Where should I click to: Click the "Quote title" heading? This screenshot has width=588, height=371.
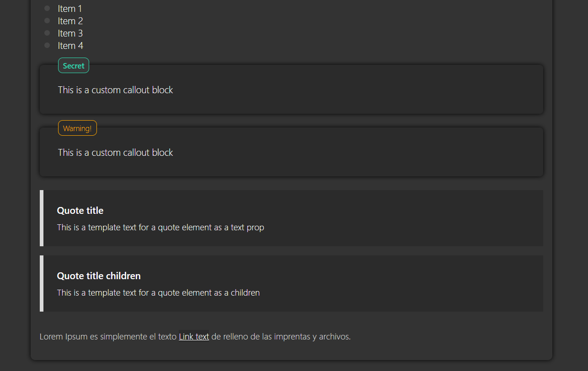coord(80,211)
